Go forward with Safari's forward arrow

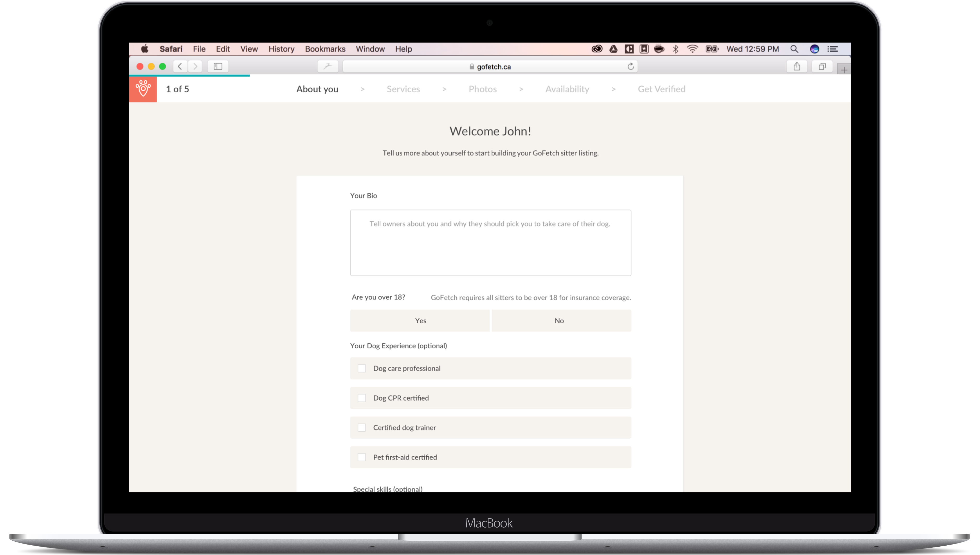pos(195,66)
